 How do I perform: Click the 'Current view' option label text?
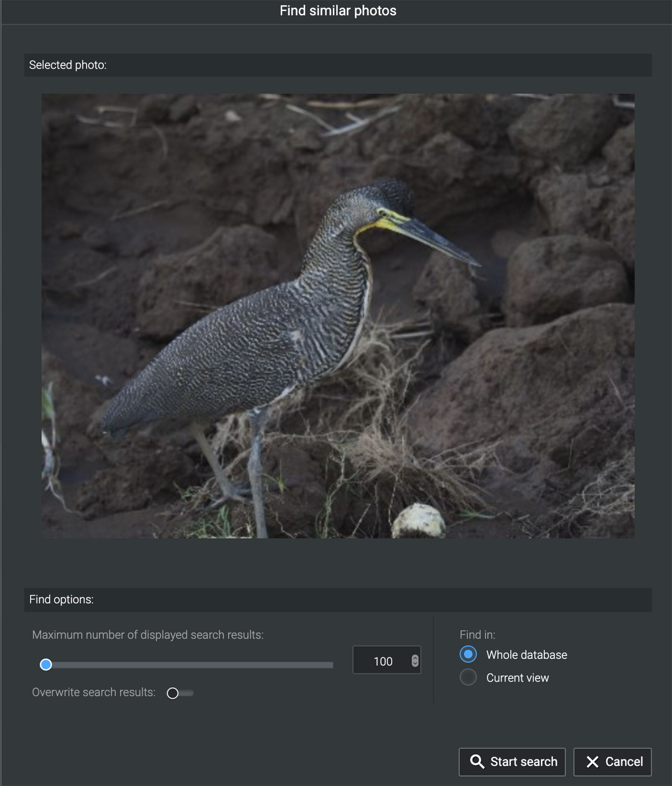pos(517,678)
